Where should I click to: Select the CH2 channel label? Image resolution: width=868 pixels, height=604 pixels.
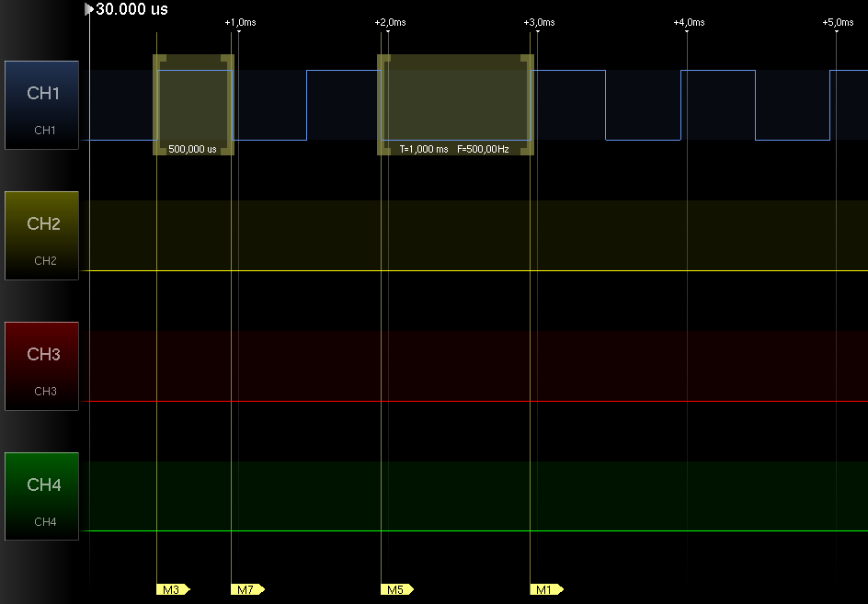point(41,236)
